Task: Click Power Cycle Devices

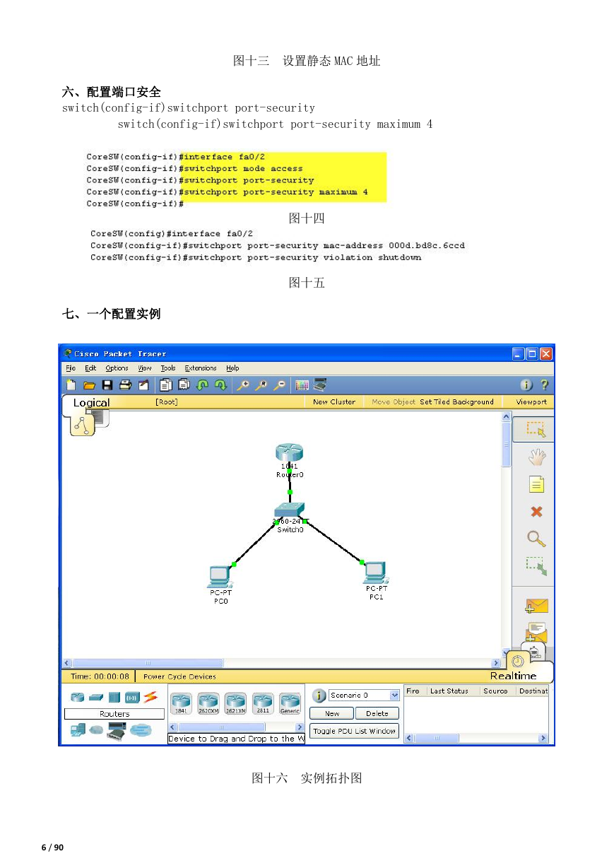Action: click(x=179, y=676)
